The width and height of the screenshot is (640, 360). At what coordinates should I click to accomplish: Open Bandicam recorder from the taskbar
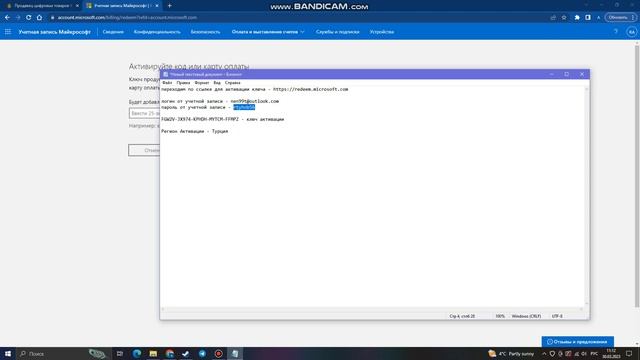tap(218, 353)
